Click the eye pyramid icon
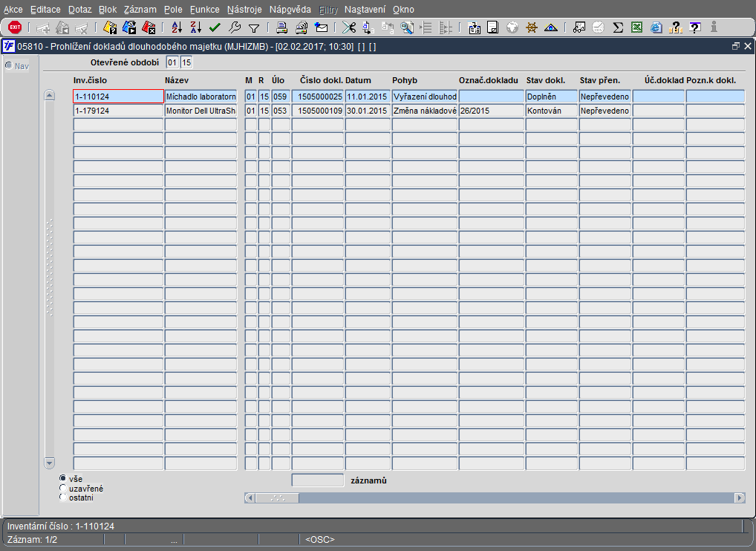The height and width of the screenshot is (551, 756). pos(550,27)
